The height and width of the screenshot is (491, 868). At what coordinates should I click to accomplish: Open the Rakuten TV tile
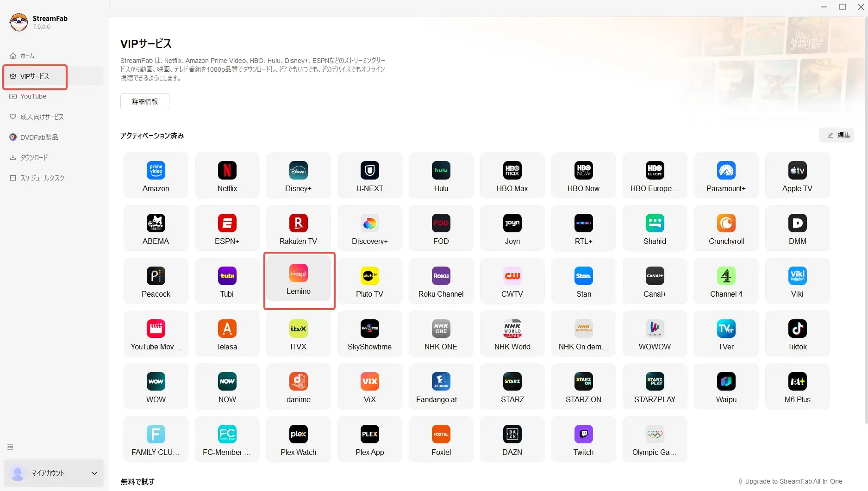point(299,229)
